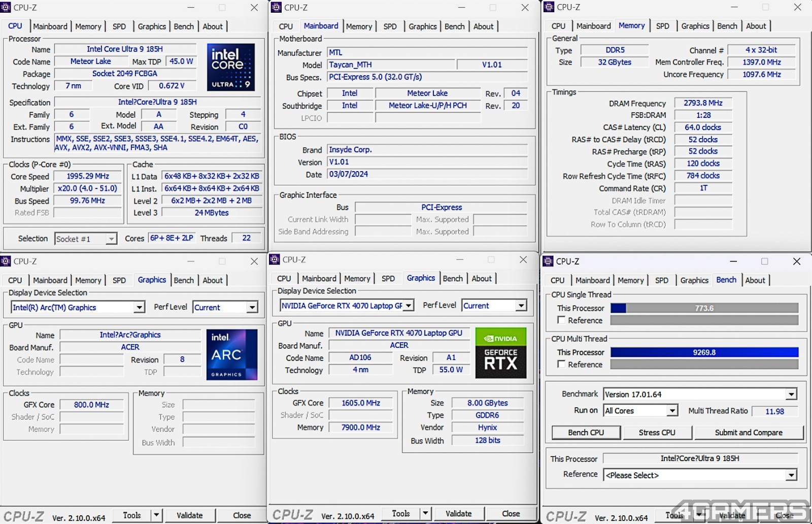This screenshot has width=812, height=524.
Task: Enable Reference checkbox under CPU Single Thread
Action: (561, 320)
